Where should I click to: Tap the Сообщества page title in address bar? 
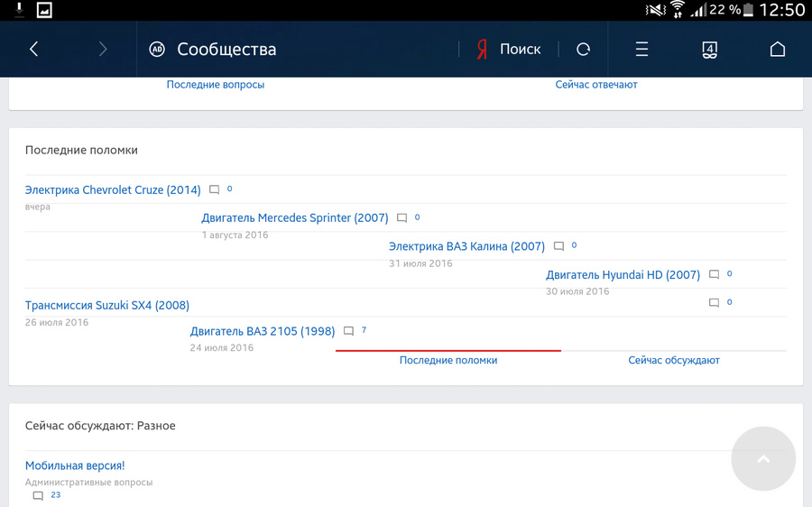[226, 50]
